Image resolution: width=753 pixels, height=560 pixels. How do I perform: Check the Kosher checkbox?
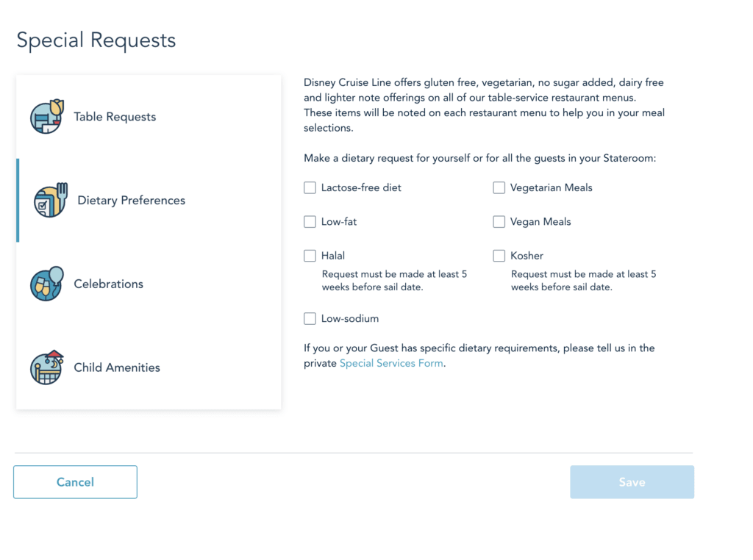point(499,256)
